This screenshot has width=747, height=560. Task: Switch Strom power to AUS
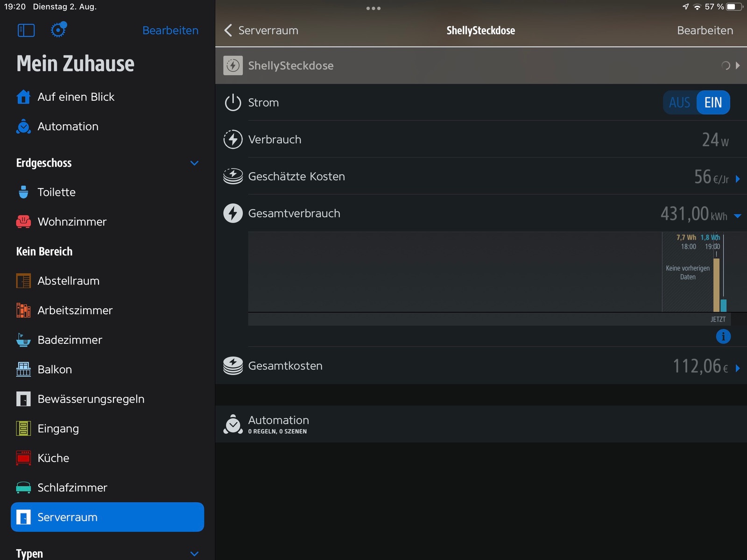coord(679,103)
